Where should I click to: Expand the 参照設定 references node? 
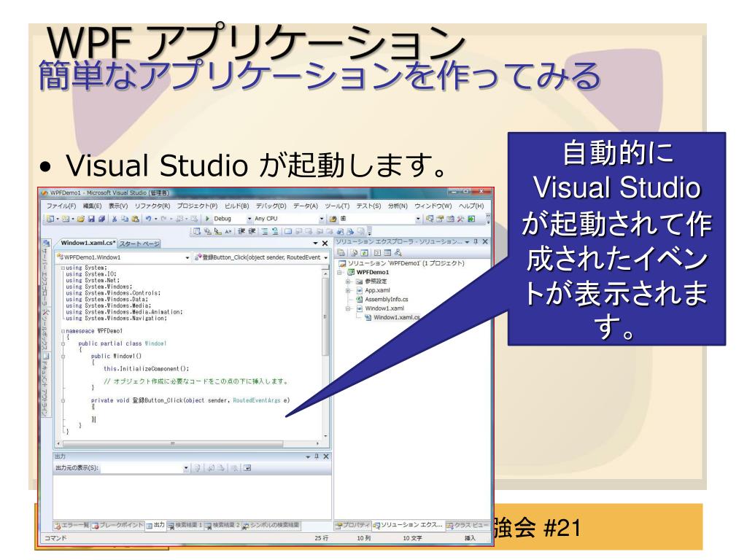pyautogui.click(x=348, y=282)
